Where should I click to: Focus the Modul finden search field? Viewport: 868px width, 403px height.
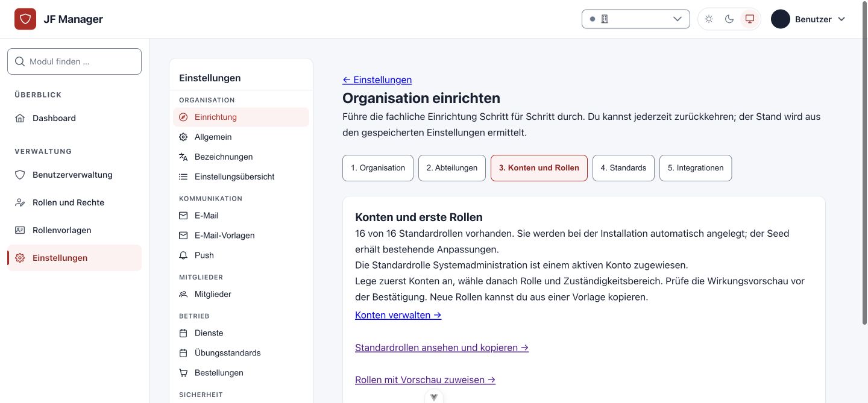point(74,61)
